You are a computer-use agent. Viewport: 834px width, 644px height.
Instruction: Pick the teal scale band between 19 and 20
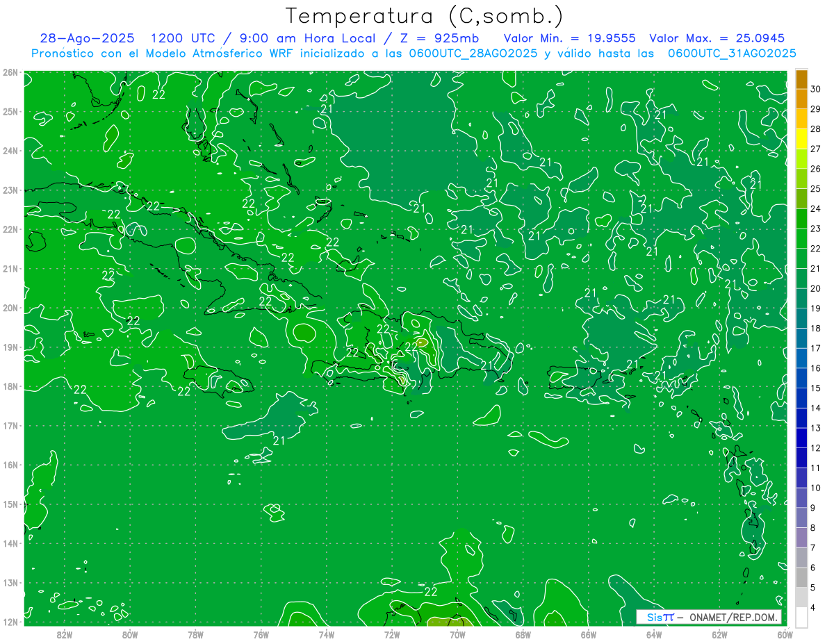[801, 298]
